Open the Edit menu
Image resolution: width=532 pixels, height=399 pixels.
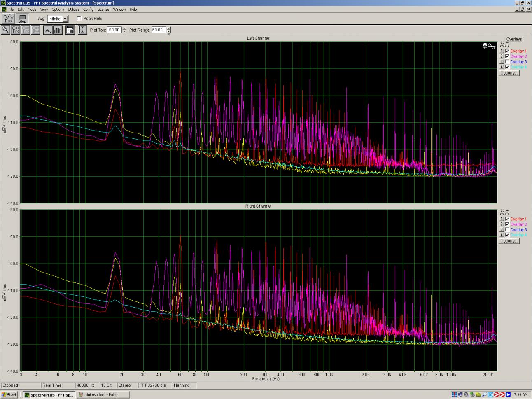(x=21, y=9)
